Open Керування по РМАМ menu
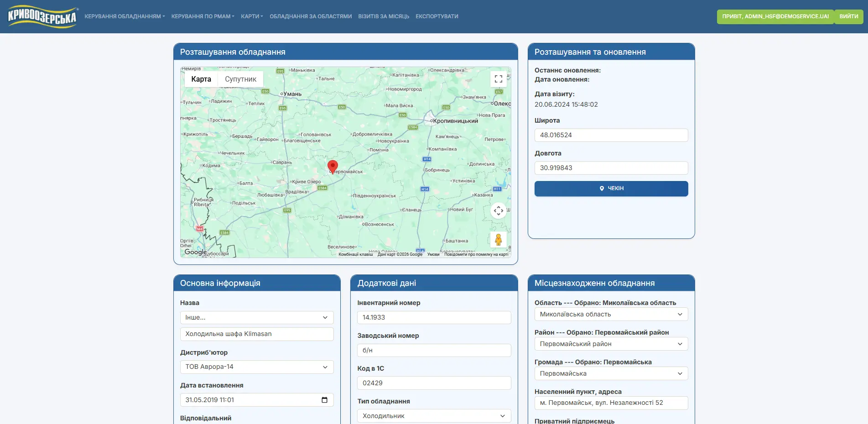This screenshot has height=424, width=868. [203, 16]
